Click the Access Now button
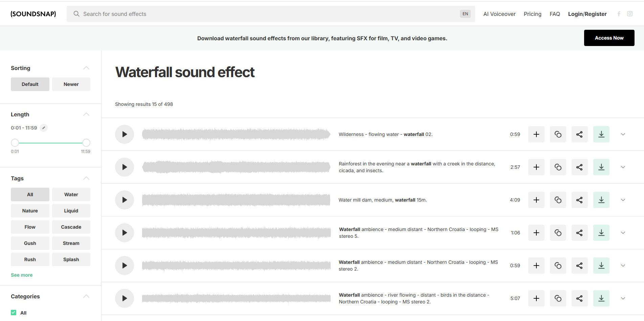644x321 pixels. coord(609,38)
